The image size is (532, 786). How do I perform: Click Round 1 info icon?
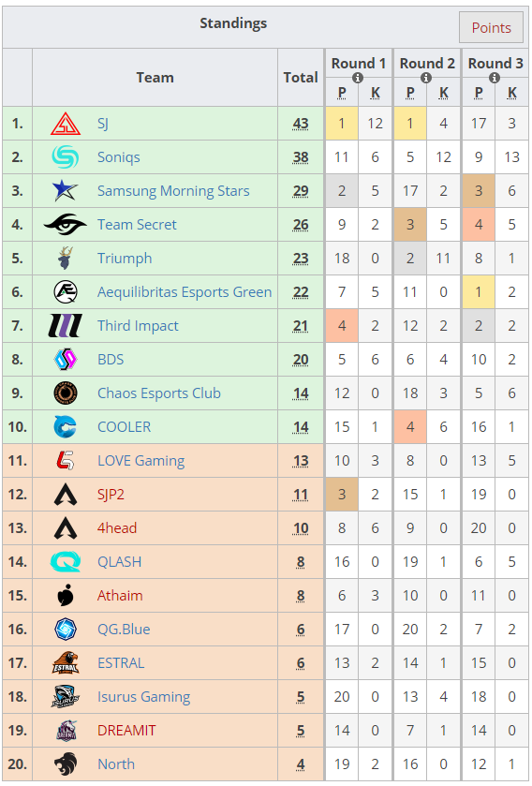coord(358,78)
